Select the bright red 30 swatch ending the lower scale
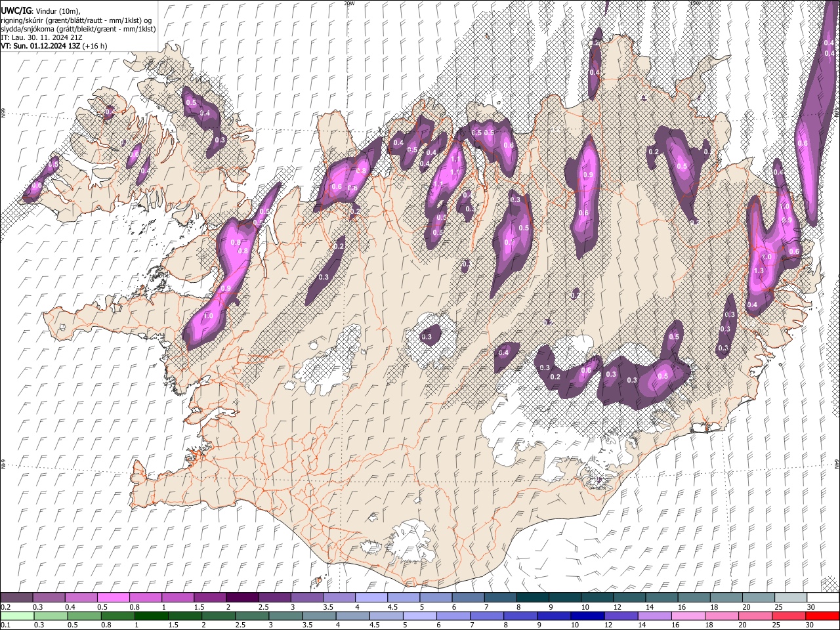Image resolution: width=840 pixels, height=630 pixels. [822, 616]
